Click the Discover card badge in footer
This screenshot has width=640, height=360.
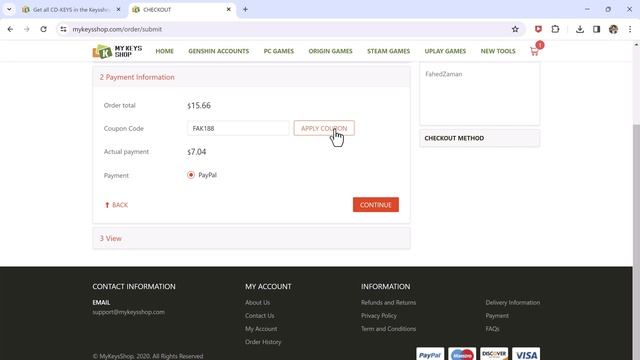[x=494, y=354]
